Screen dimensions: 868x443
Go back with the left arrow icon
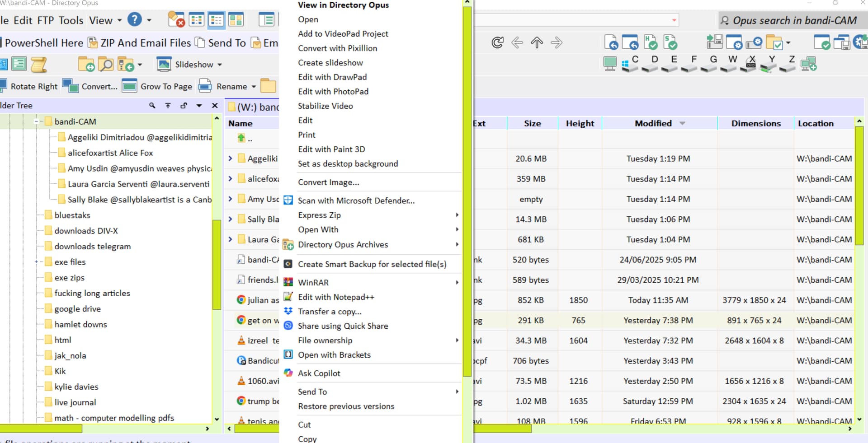point(517,42)
